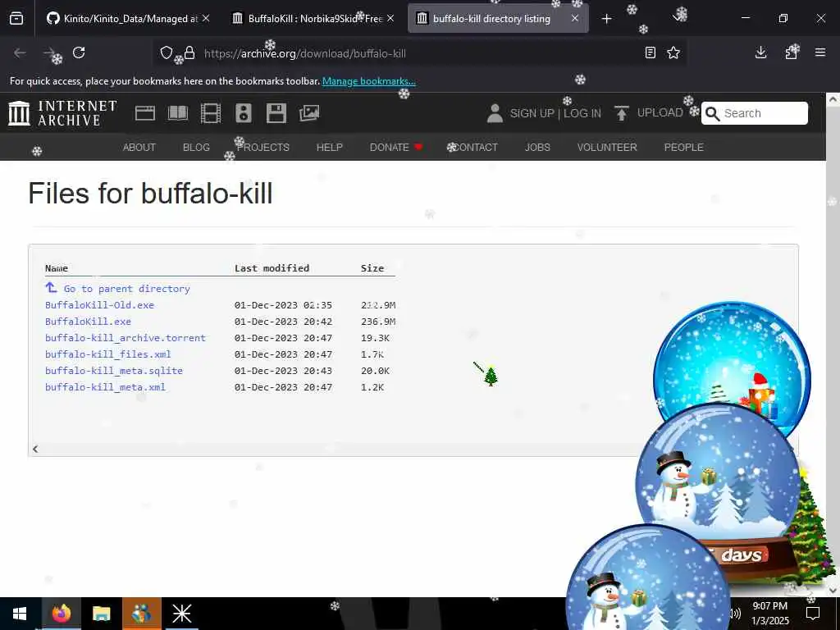The height and width of the screenshot is (630, 840).
Task: Click the 236.9M size value
Action: click(378, 322)
